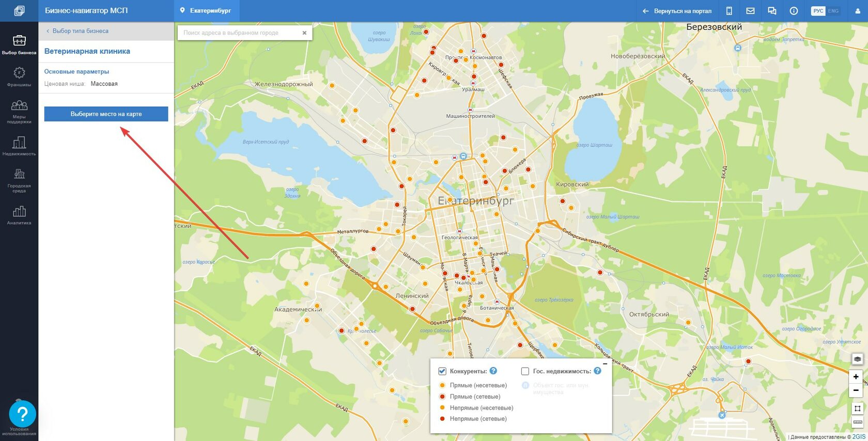
Task: Click the Уралмаш metro station marker
Action: (x=473, y=83)
